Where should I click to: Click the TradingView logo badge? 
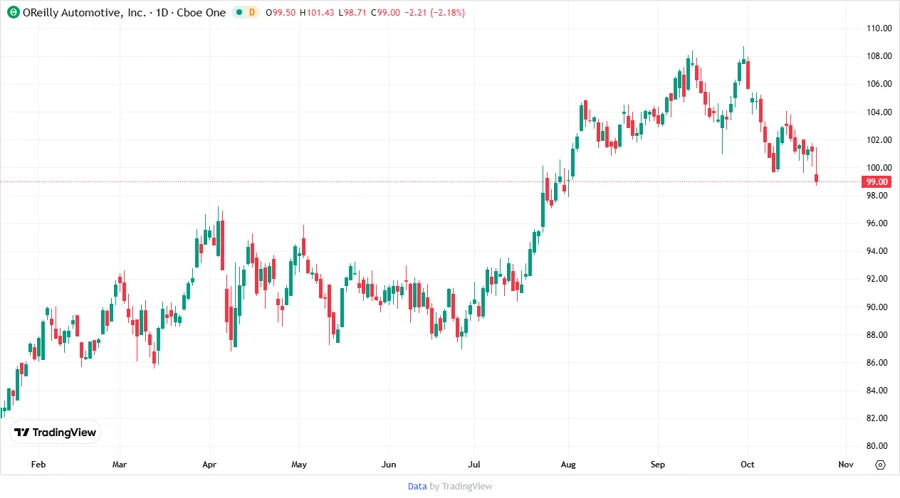pos(56,433)
